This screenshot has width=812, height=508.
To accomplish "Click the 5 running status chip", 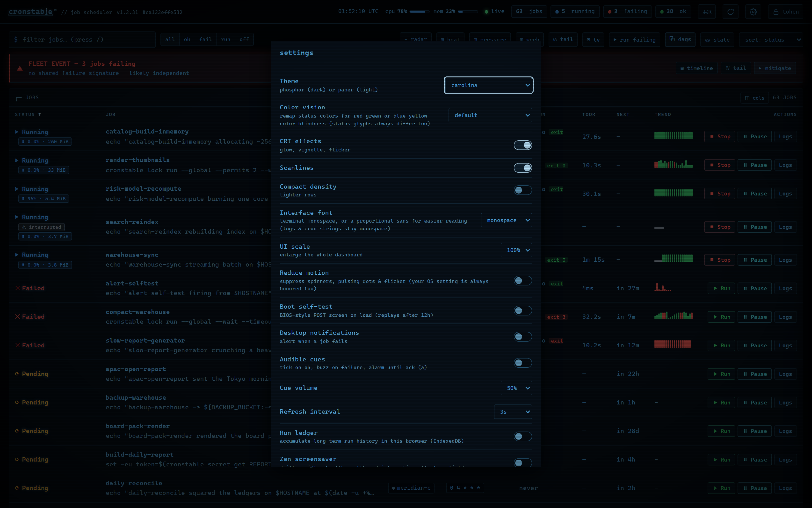I will (575, 12).
